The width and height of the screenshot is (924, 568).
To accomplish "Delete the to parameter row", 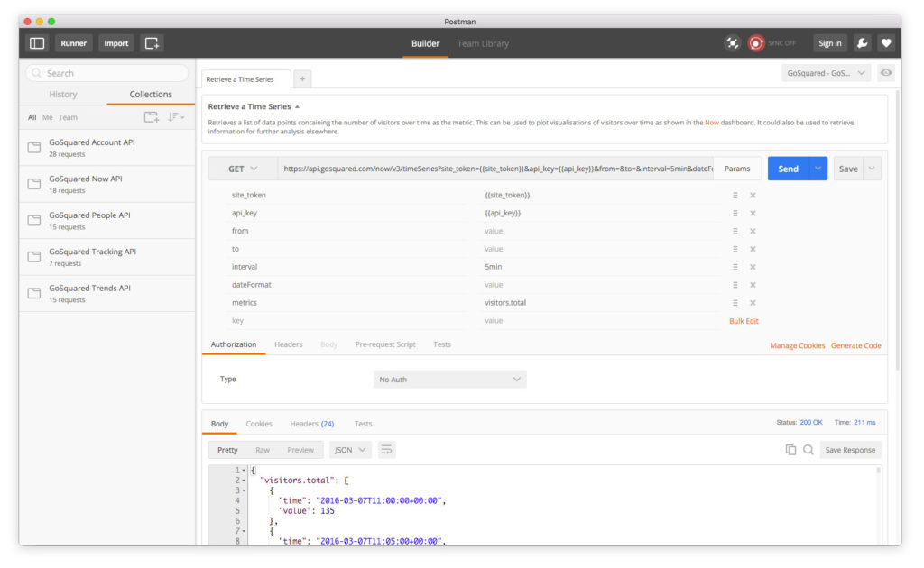I will click(x=753, y=249).
